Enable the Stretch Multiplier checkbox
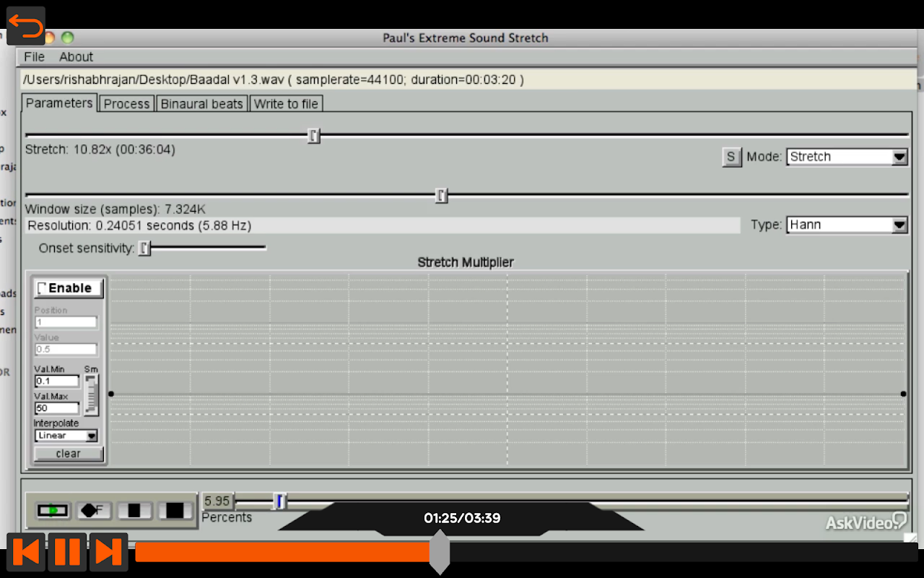Viewport: 924px width, 578px height. [69, 288]
